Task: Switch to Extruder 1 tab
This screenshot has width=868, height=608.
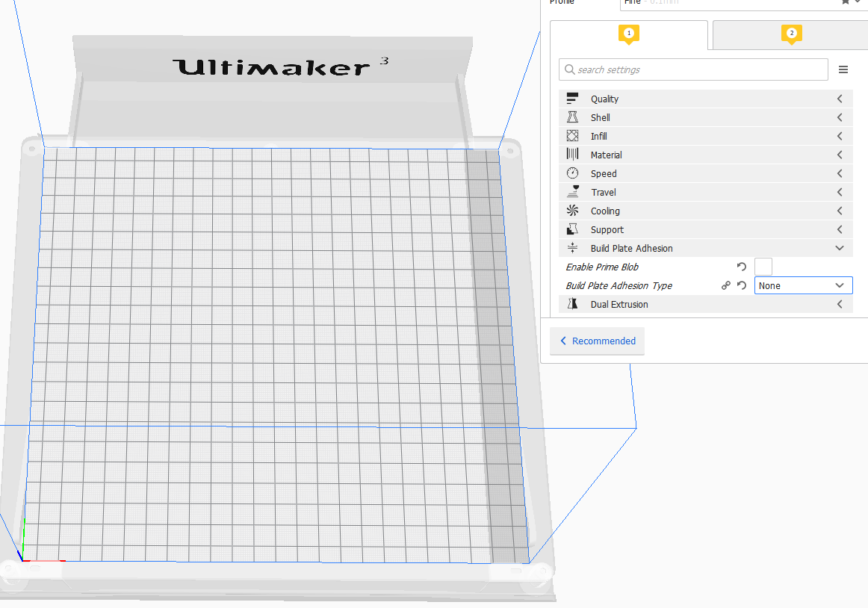Action: click(x=629, y=35)
